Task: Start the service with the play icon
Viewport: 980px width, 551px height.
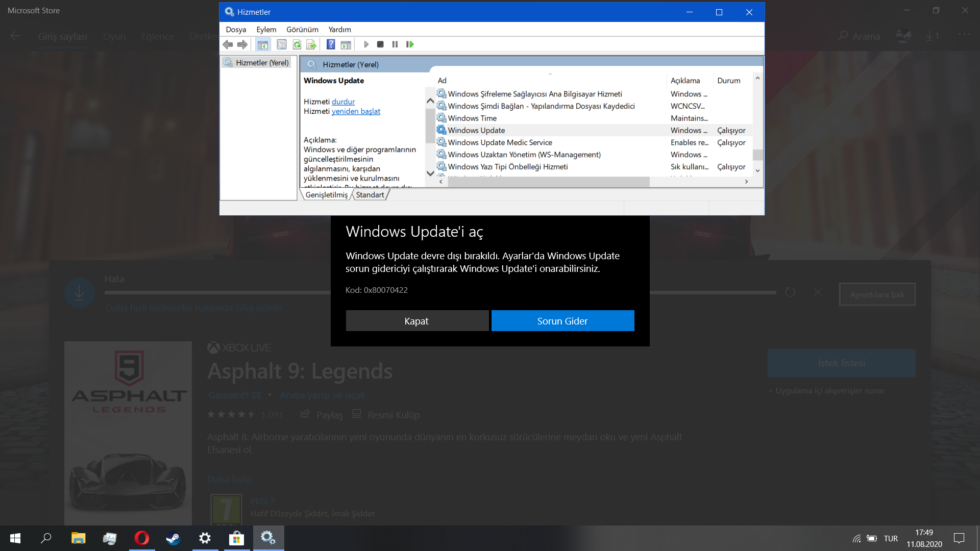Action: click(x=366, y=44)
